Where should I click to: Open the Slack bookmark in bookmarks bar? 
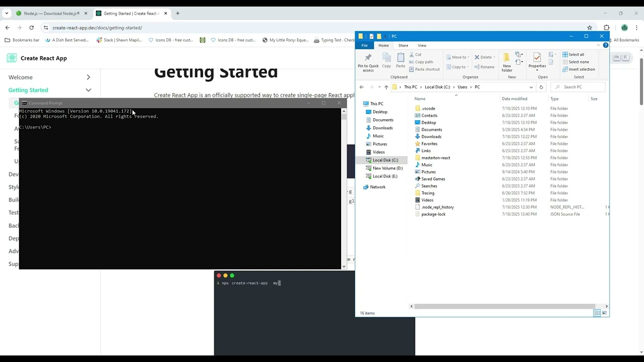pos(119,40)
